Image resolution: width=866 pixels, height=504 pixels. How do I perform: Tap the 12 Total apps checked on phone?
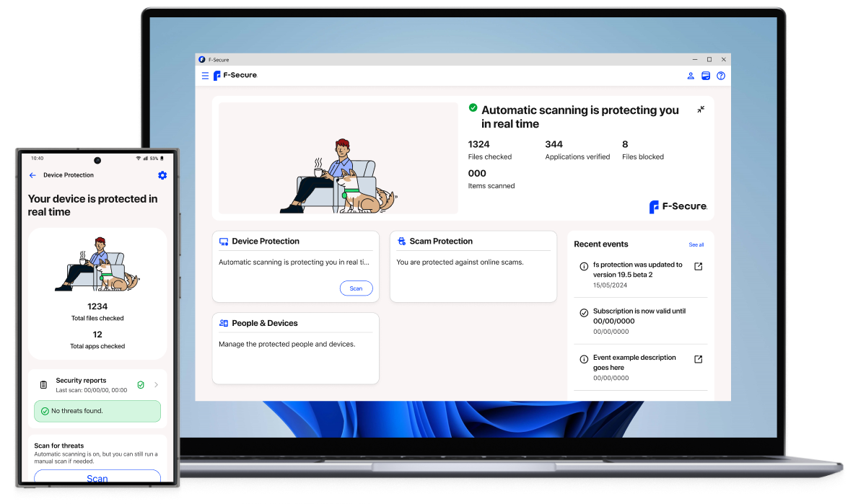pyautogui.click(x=97, y=340)
